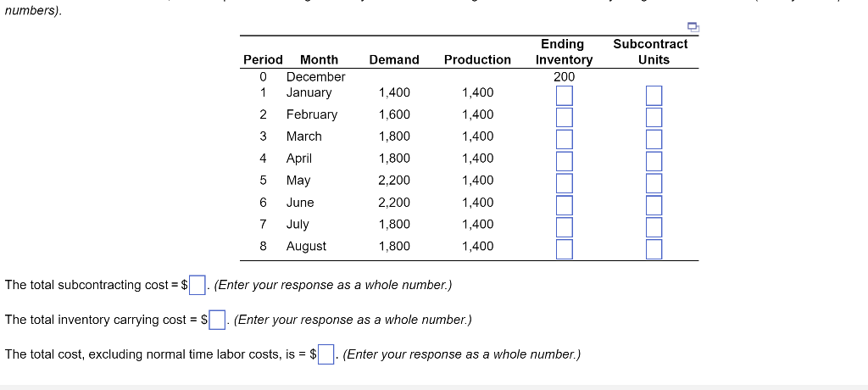The width and height of the screenshot is (868, 390).
Task: Click April's Ending Inventory input
Action: pos(565,160)
